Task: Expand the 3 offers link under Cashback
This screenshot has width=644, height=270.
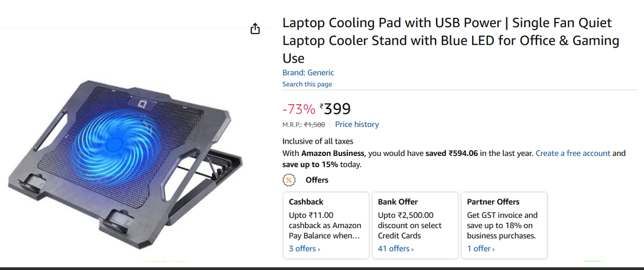Action: pos(304,249)
